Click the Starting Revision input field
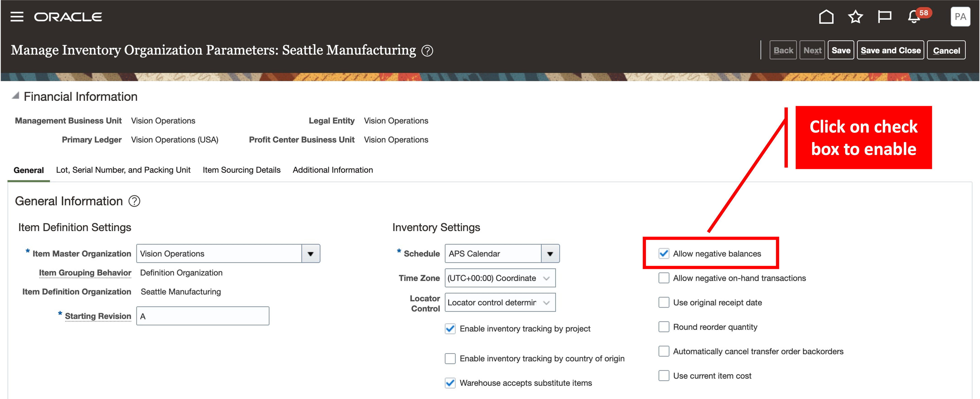 202,316
